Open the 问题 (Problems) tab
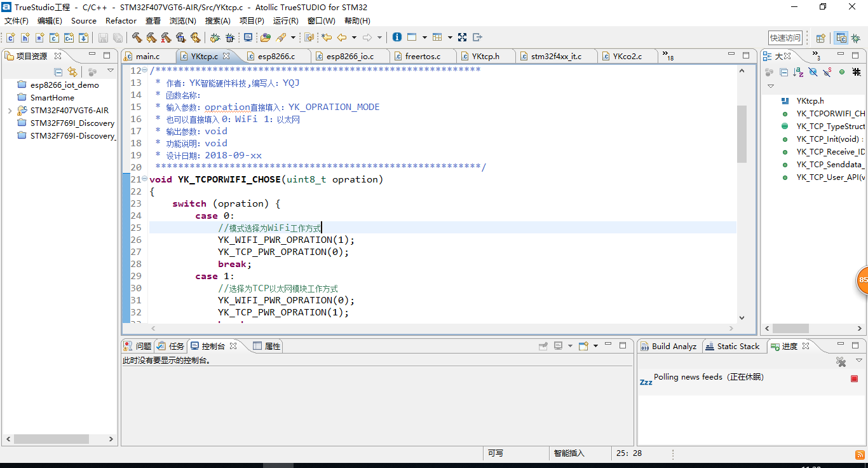The width and height of the screenshot is (868, 468). (x=138, y=346)
